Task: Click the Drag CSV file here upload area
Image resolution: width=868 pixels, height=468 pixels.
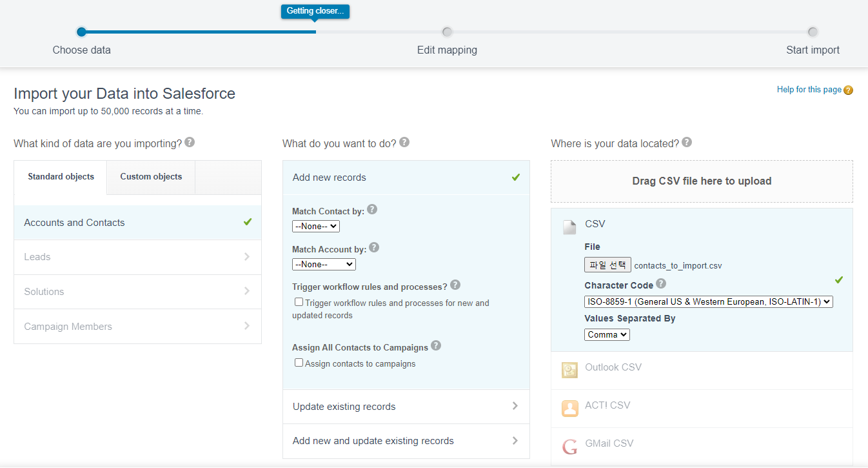Action: 702,181
